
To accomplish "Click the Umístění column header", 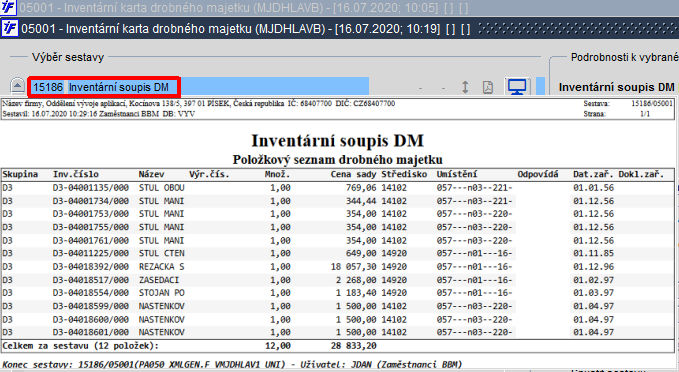I will 457,175.
